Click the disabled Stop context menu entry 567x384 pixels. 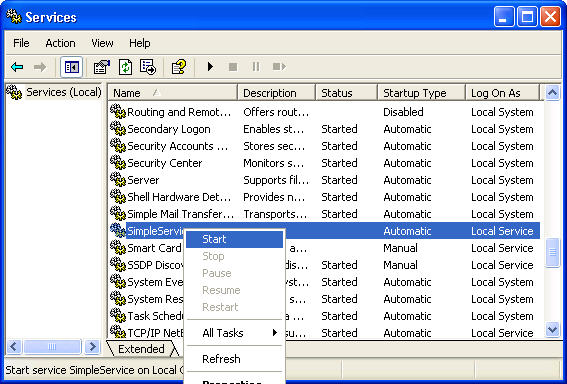pos(234,256)
